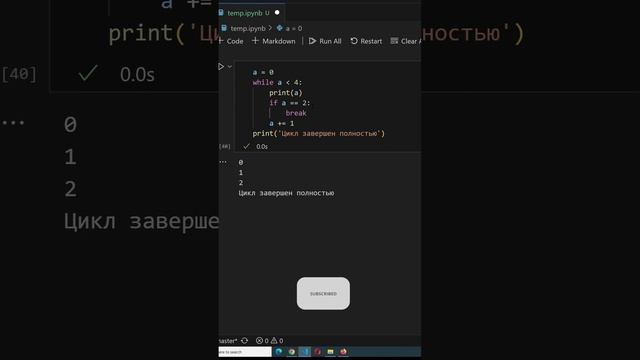Add a new Code cell
This screenshot has width=640, height=360.
click(231, 41)
